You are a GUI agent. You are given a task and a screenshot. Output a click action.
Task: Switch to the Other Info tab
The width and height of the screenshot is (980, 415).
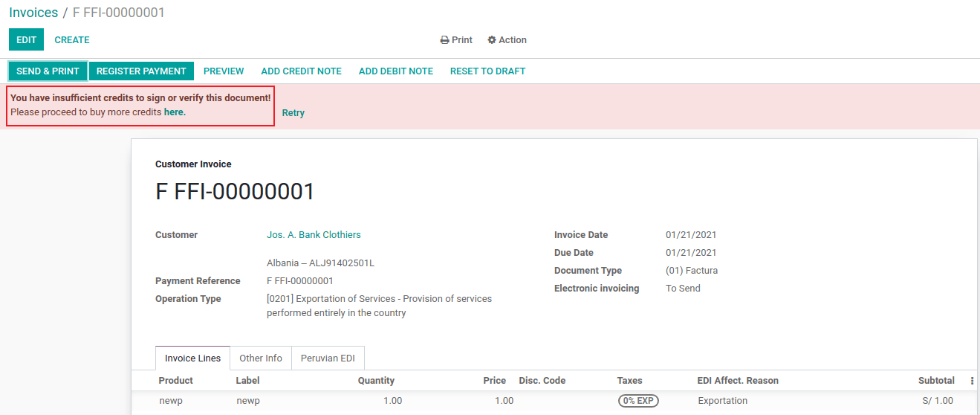point(261,358)
